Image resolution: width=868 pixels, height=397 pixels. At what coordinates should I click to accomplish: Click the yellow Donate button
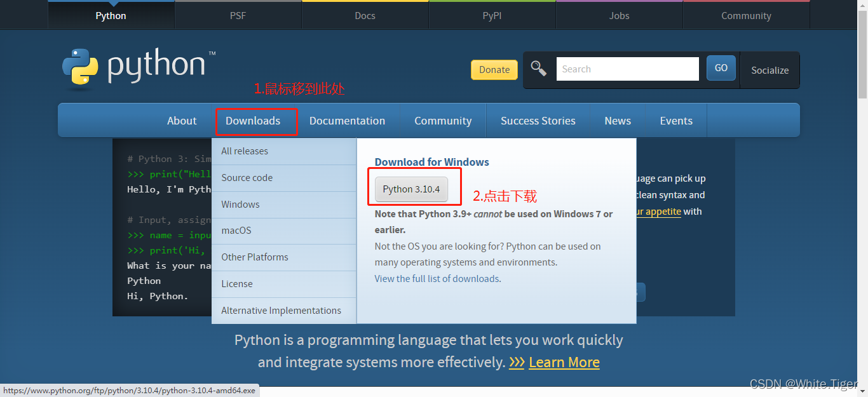[x=494, y=70]
